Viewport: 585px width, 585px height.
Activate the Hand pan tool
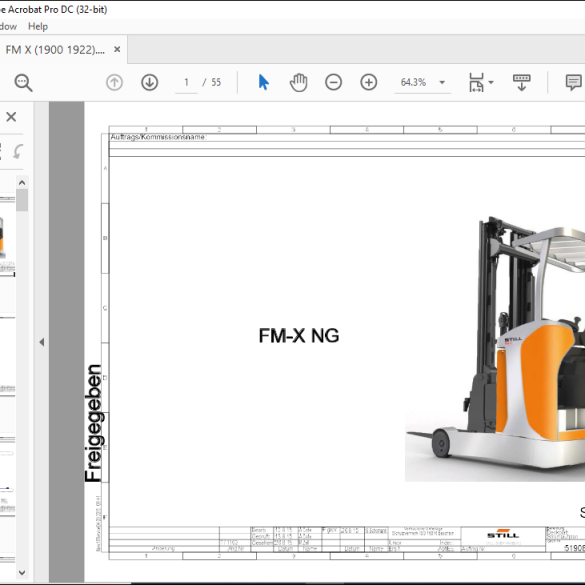pyautogui.click(x=298, y=82)
